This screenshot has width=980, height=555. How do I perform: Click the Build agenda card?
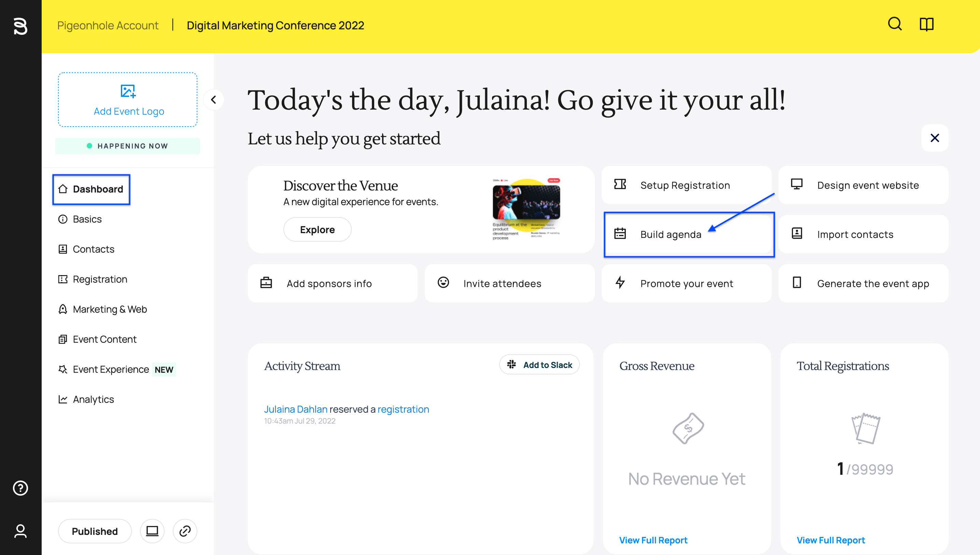click(x=689, y=234)
